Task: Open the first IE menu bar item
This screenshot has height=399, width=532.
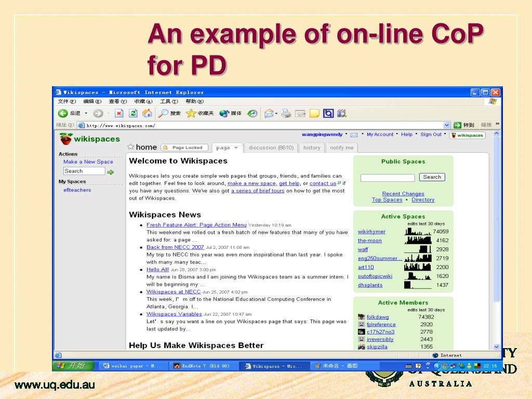Action: click(x=67, y=101)
